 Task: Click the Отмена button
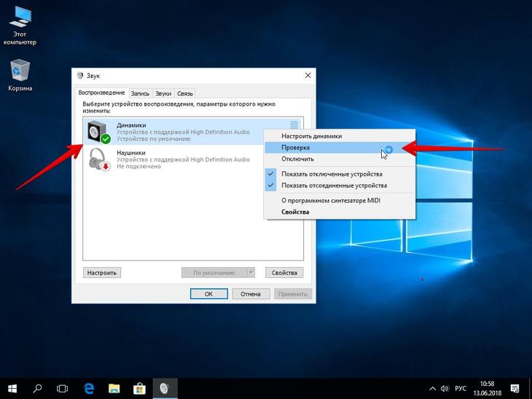click(251, 294)
